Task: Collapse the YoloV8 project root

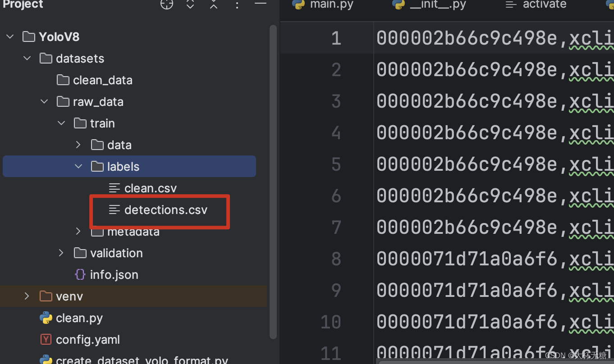Action: (x=10, y=37)
